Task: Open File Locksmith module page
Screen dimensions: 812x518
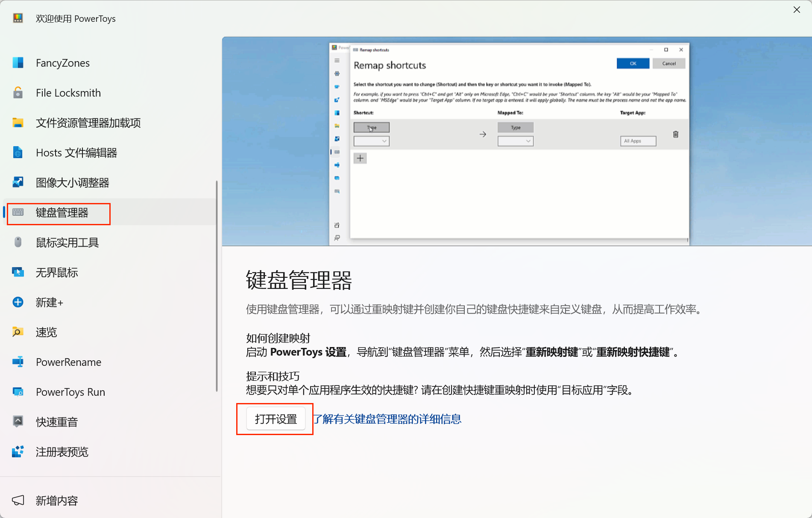Action: [x=110, y=93]
